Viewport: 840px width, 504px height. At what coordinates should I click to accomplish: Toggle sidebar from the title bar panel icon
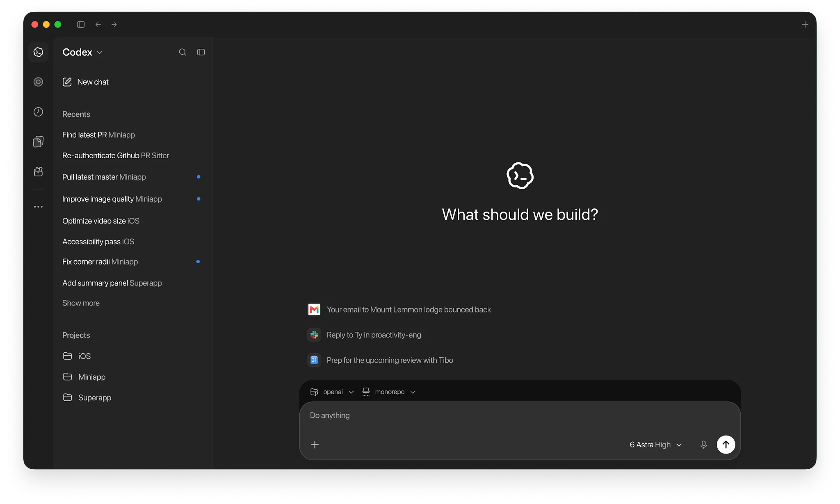click(x=81, y=25)
